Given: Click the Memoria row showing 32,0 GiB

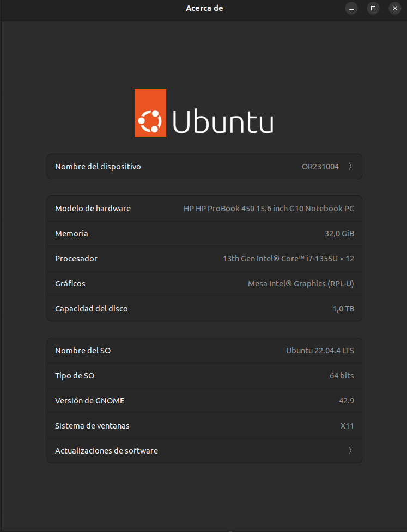Looking at the screenshot, I should click(204, 233).
